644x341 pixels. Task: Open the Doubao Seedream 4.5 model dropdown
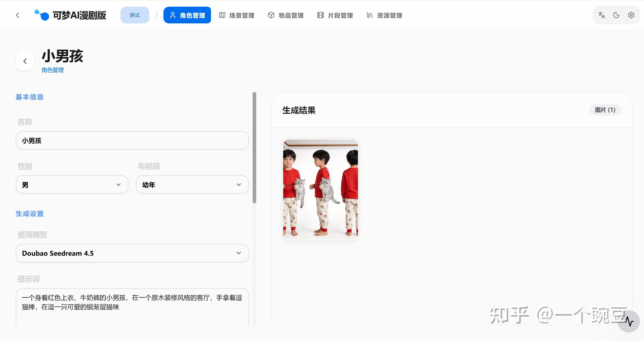tap(132, 253)
